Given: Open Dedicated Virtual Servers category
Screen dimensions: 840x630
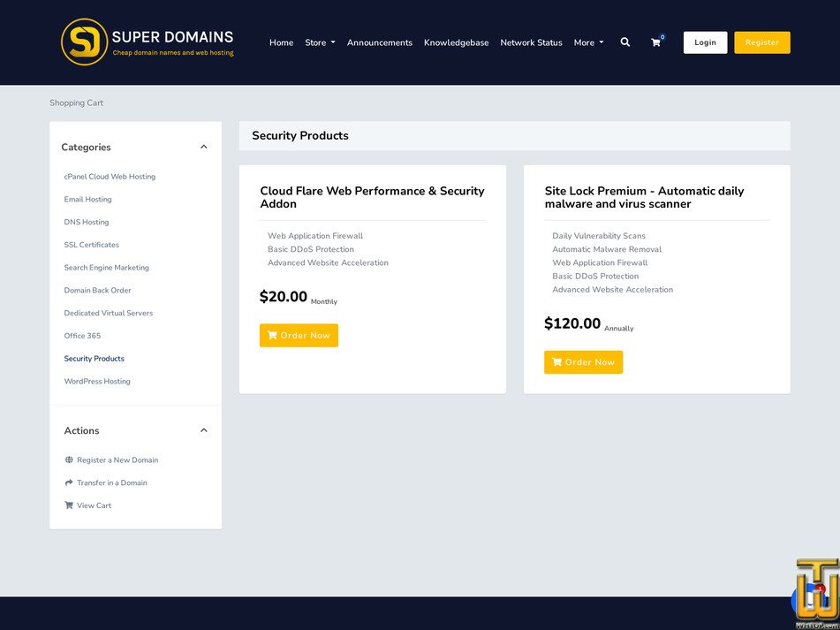Looking at the screenshot, I should point(109,313).
